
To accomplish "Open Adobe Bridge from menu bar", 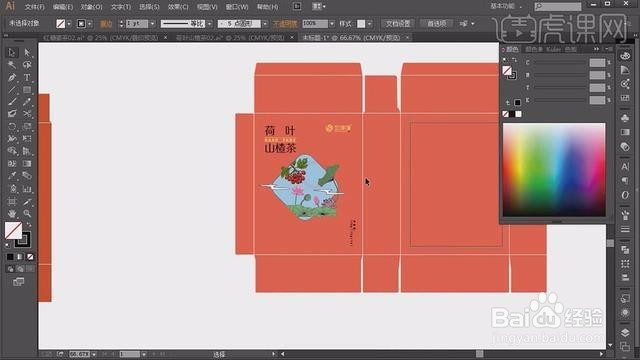I will 297,6.
